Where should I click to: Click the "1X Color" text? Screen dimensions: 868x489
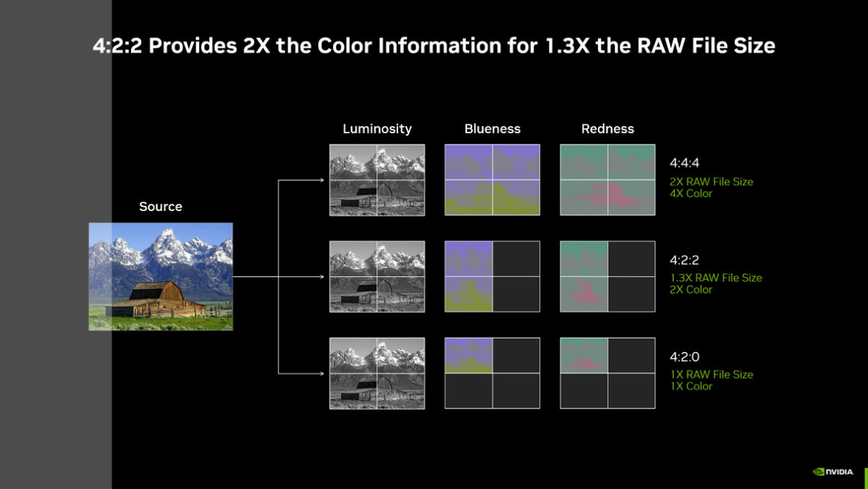coord(691,386)
